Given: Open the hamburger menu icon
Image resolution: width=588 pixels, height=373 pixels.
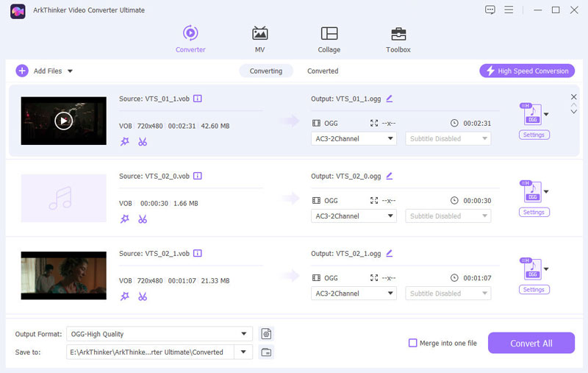Looking at the screenshot, I should pyautogui.click(x=509, y=10).
